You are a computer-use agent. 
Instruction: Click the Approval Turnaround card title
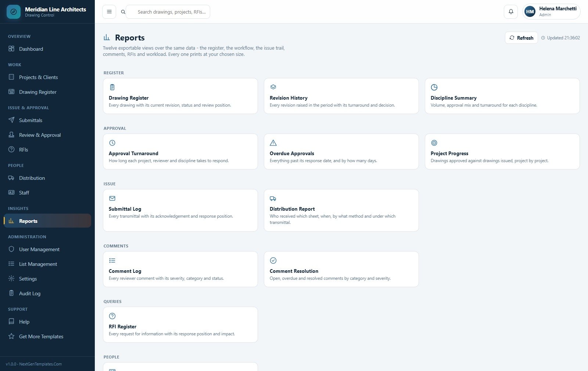coord(133,153)
